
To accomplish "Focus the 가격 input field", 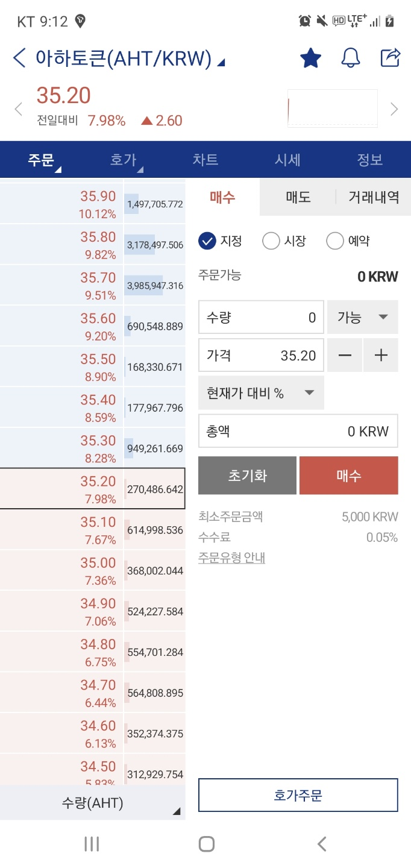I will tap(261, 355).
